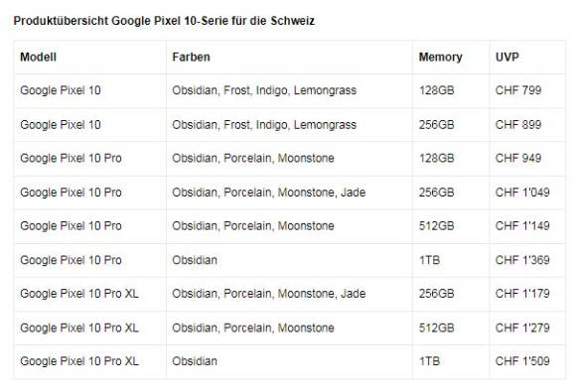576x392 pixels.
Task: Click the Modell column header
Action: tap(38, 57)
